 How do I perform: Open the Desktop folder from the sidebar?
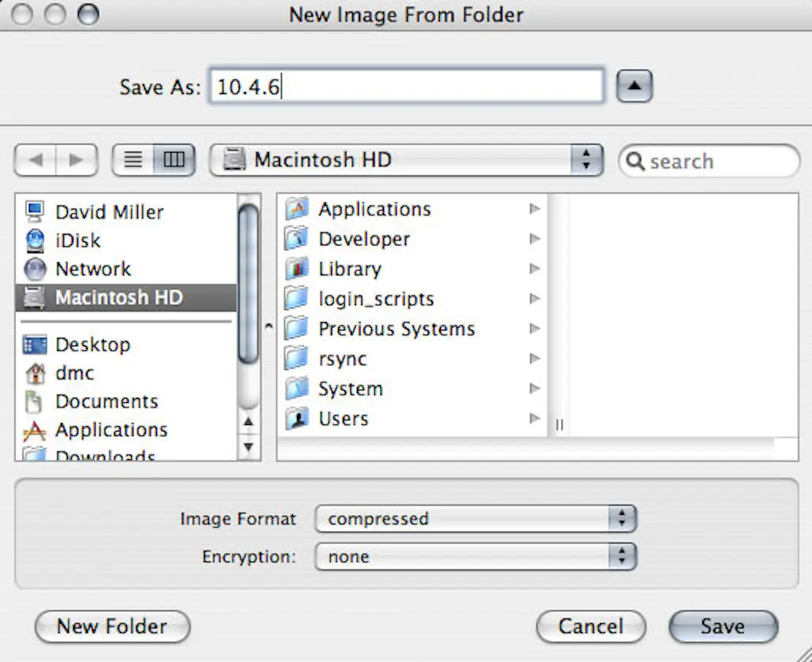(92, 344)
